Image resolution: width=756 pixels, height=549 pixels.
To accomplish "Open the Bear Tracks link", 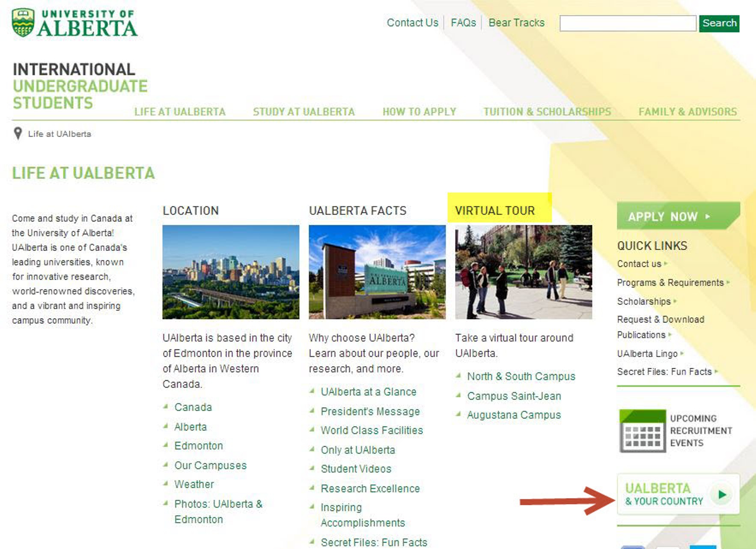I will point(516,23).
